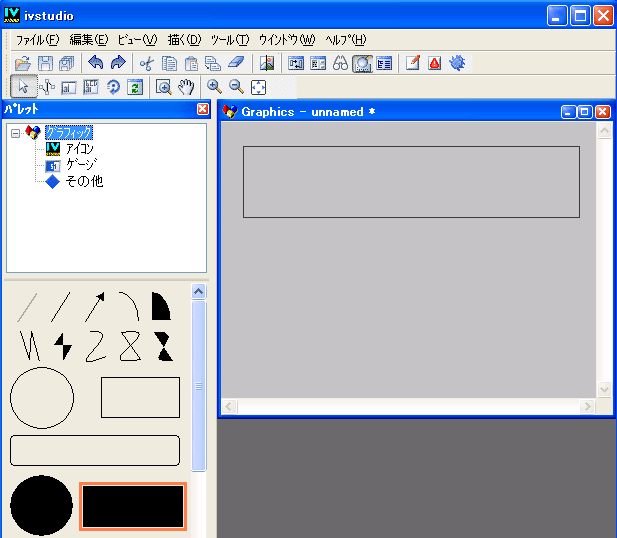Click the undo arrow icon
Viewport: 617px width, 538px height.
pyautogui.click(x=96, y=63)
